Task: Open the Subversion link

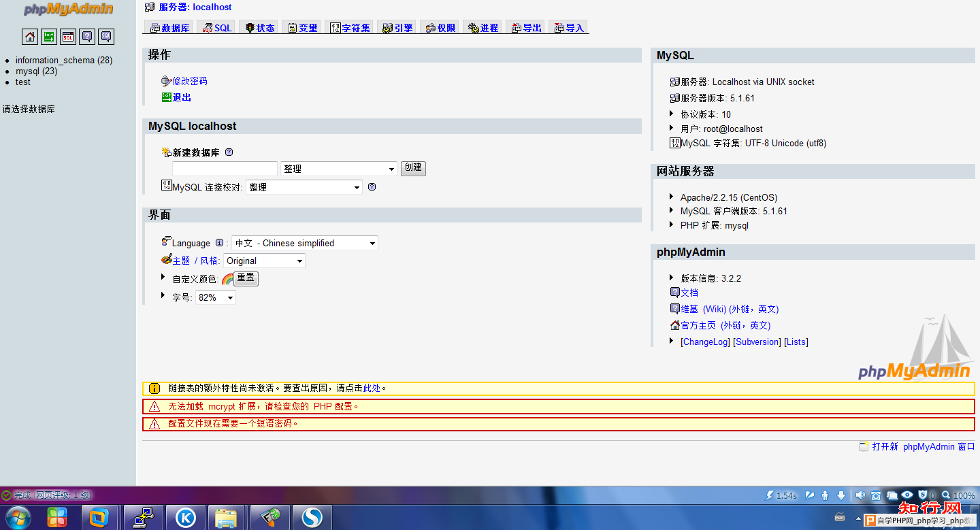Action: pos(757,342)
